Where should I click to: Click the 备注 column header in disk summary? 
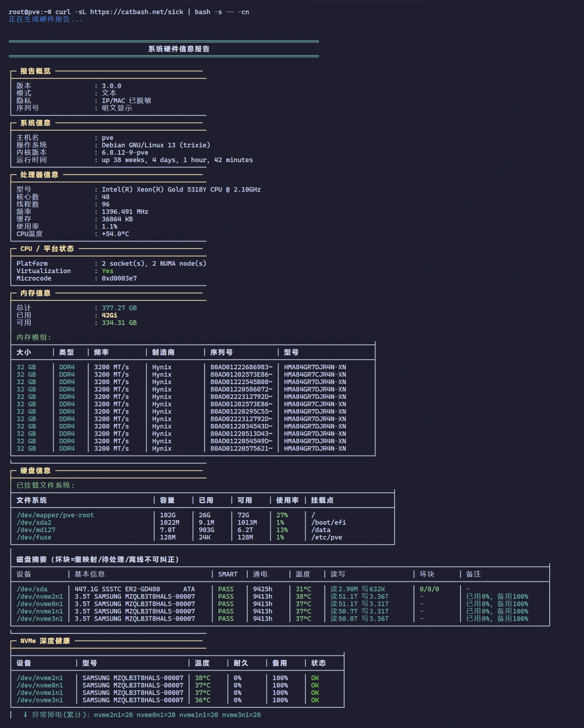click(x=473, y=574)
